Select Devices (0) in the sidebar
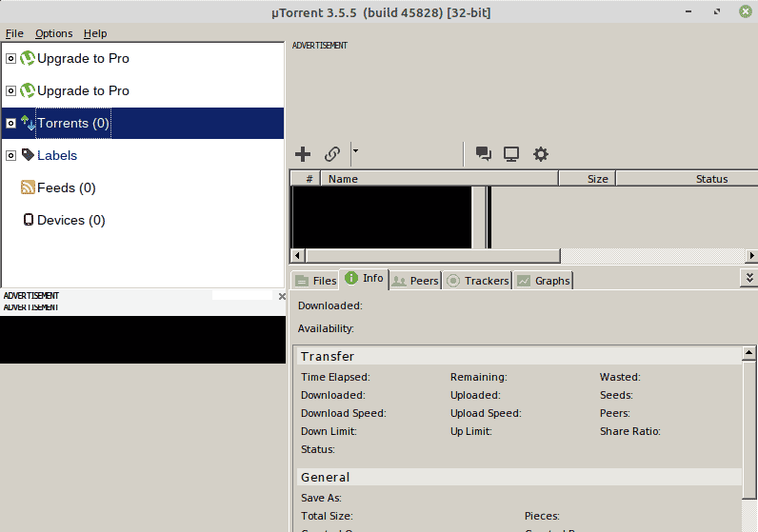Viewport: 758px width, 532px height. pyautogui.click(x=71, y=221)
